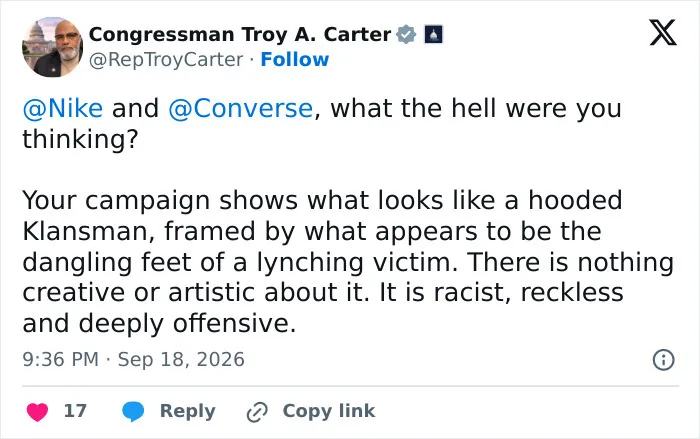Click the blue reply bubble icon

click(x=133, y=411)
